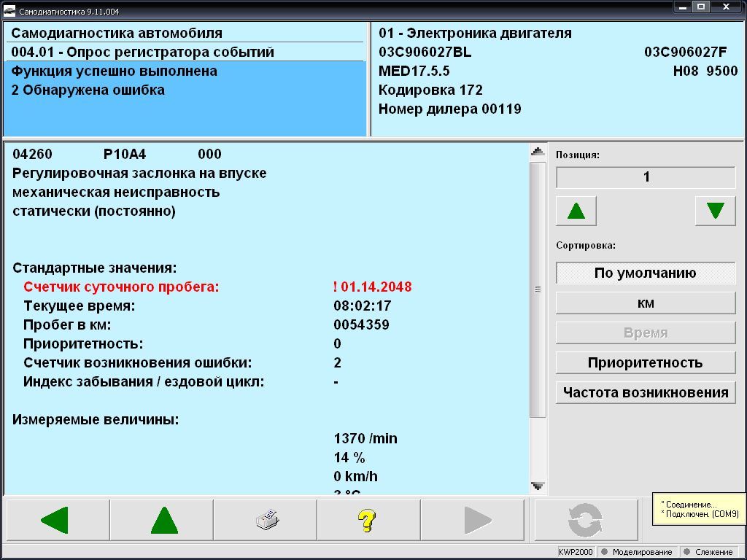The width and height of the screenshot is (747, 560).
Task: Click the grey right arrow forward button
Action: coord(474,520)
